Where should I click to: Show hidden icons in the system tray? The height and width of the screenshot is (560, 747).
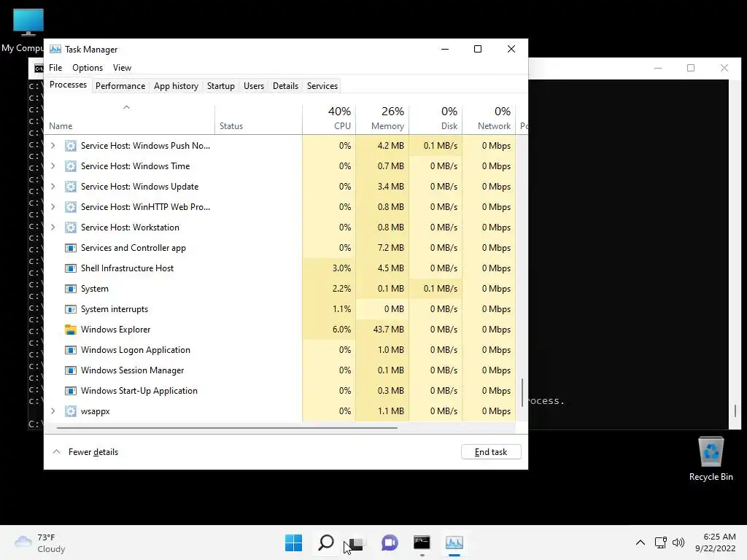click(640, 542)
